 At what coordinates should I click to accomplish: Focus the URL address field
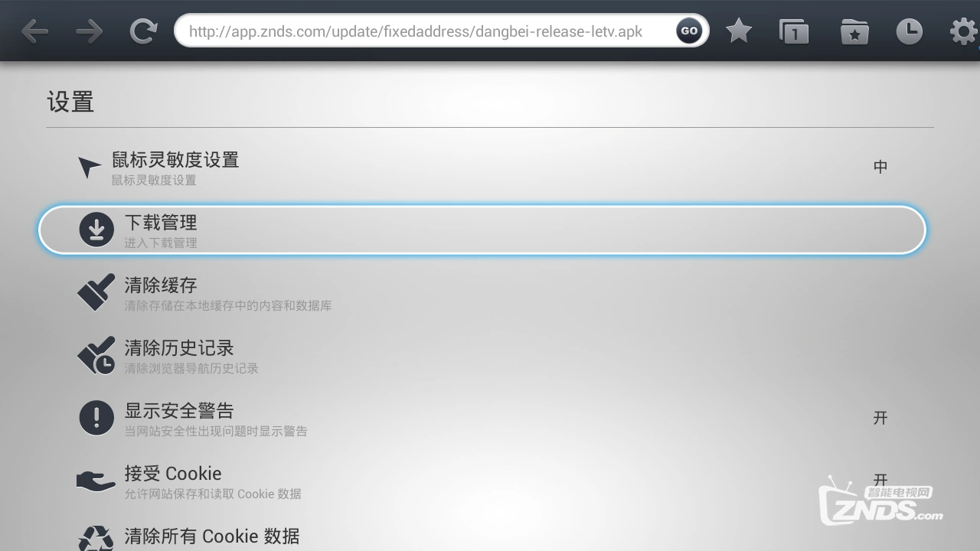point(441,31)
